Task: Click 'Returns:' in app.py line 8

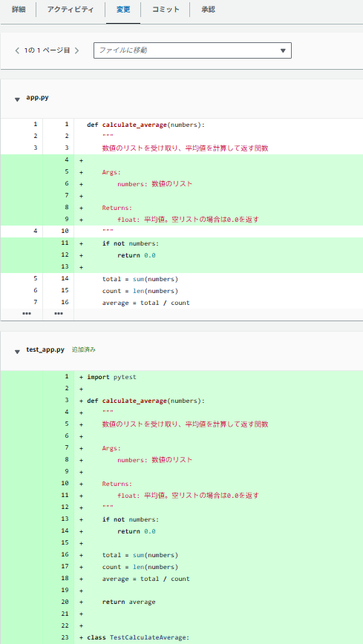Action: [x=117, y=208]
